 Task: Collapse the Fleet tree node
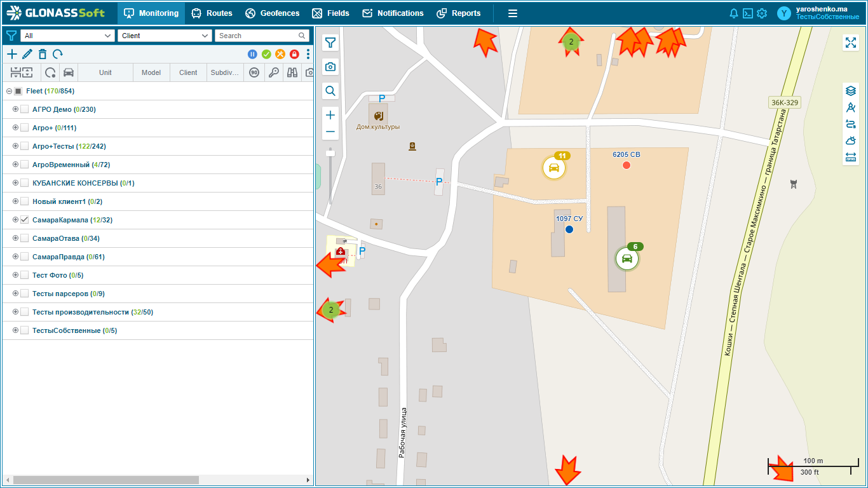coord(9,91)
